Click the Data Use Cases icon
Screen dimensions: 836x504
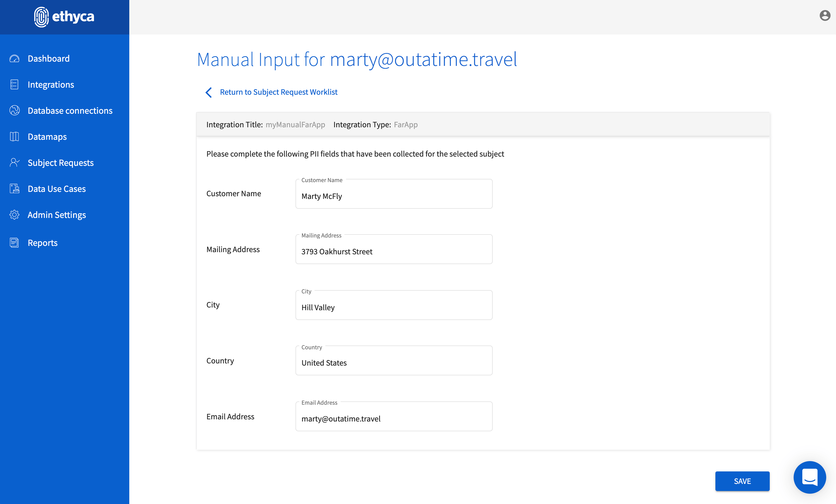[x=14, y=189]
